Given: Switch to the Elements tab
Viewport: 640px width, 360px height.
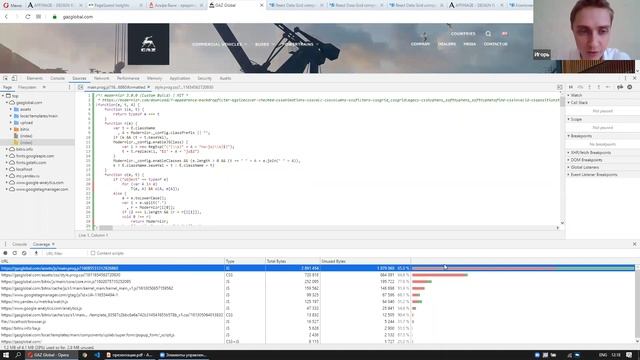Looking at the screenshot, I should [35, 78].
